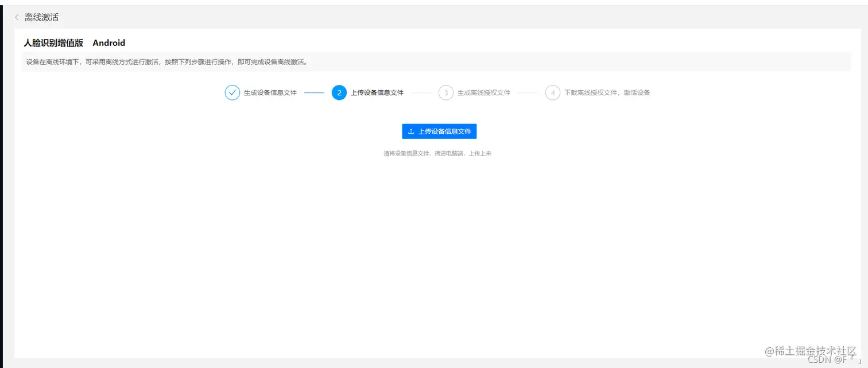Screen dimensions: 868x368
Task: Select the Android label in the header
Action: (x=108, y=42)
